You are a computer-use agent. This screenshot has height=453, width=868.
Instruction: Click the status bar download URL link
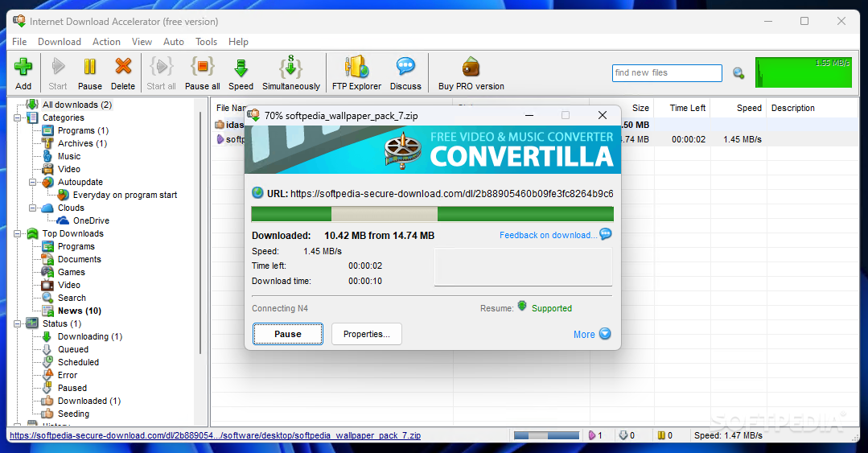pyautogui.click(x=215, y=435)
